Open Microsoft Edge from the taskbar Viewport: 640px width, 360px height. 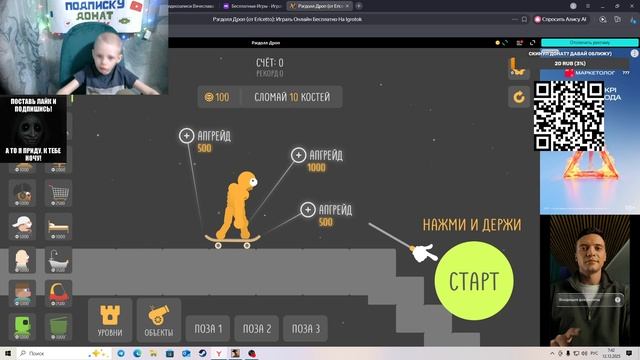pyautogui.click(x=138, y=353)
